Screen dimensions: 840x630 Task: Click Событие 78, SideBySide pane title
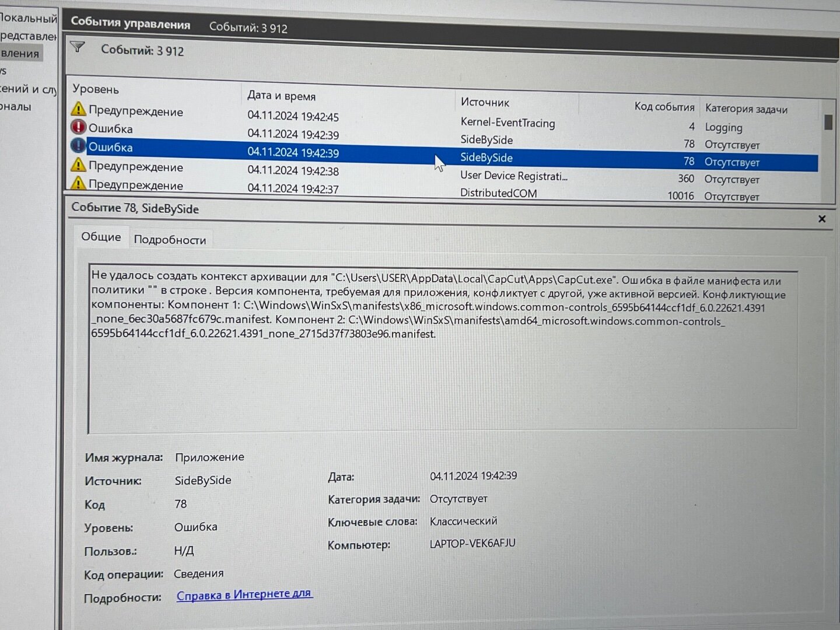point(135,208)
